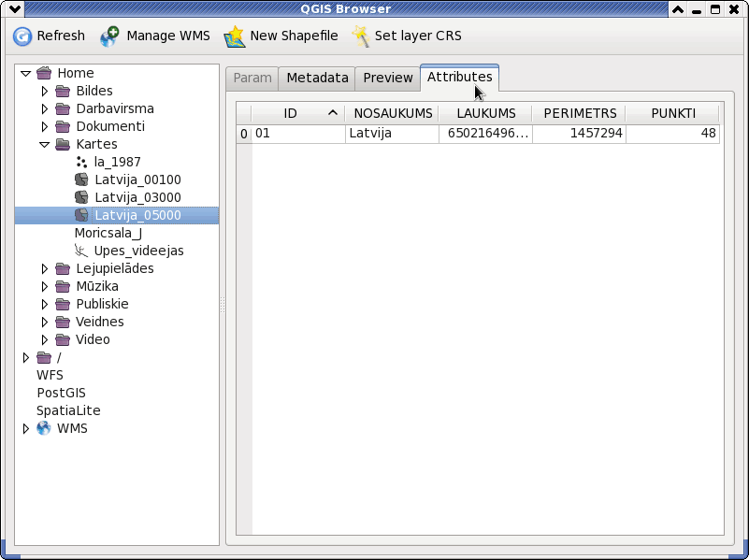Click the Mūzika folder icon
Screen dimensions: 749x560
click(63, 286)
